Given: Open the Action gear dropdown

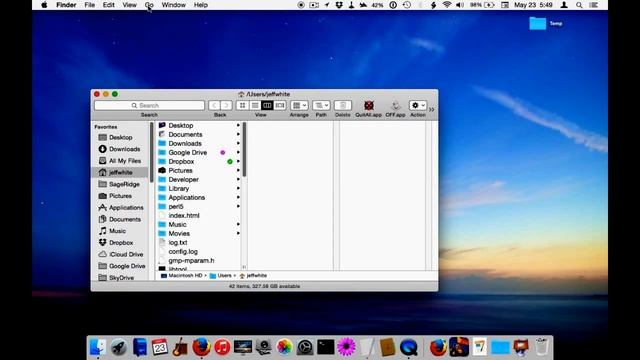Looking at the screenshot, I should [x=418, y=105].
